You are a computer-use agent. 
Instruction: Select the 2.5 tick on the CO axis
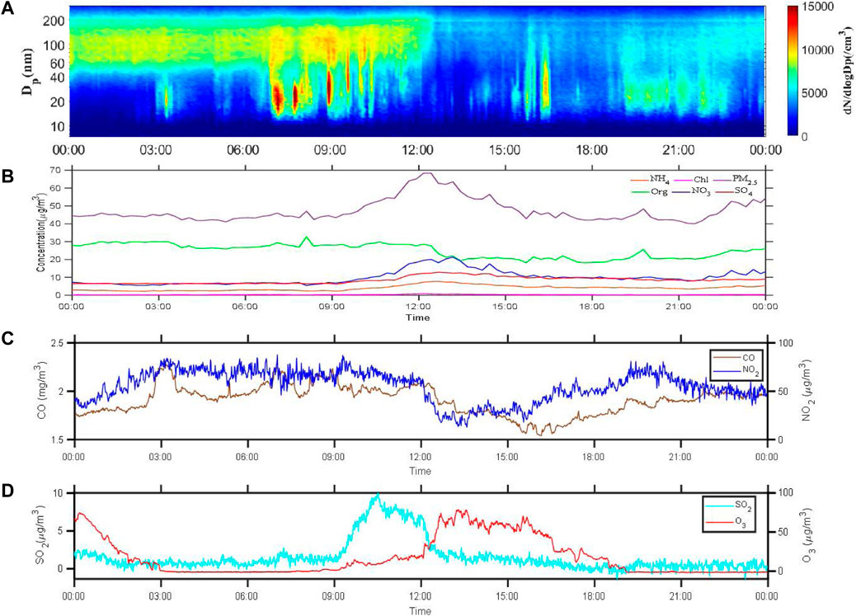tap(59, 343)
